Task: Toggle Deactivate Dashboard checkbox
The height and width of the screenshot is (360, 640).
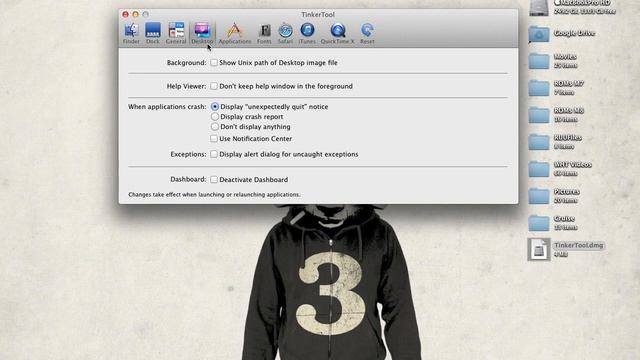Action: click(214, 179)
